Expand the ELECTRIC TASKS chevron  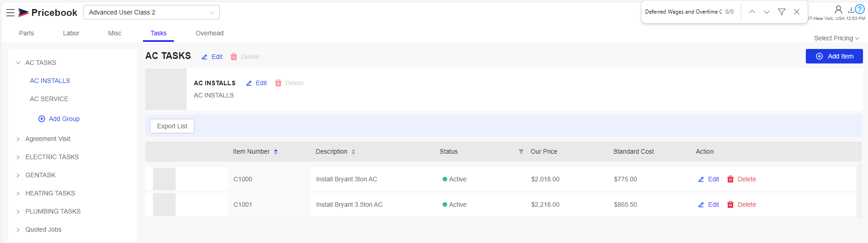point(18,157)
